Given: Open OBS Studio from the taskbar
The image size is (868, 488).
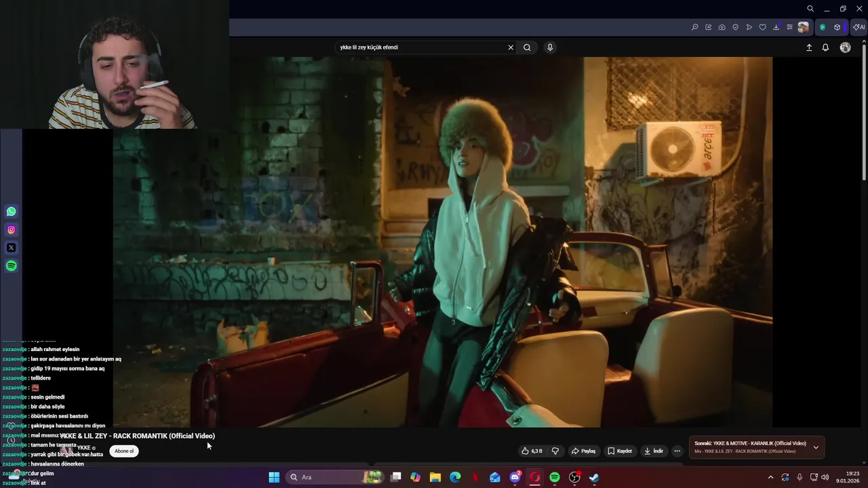Looking at the screenshot, I should tap(574, 477).
